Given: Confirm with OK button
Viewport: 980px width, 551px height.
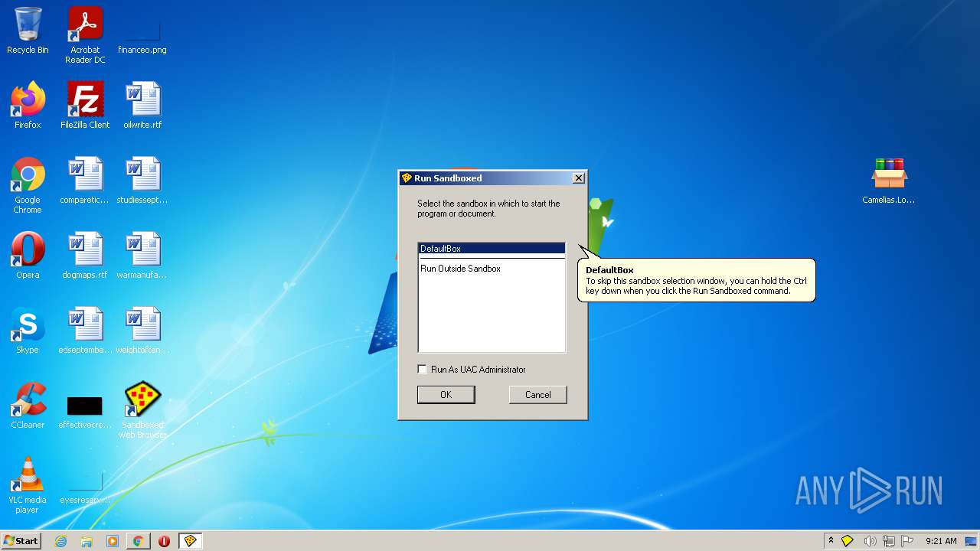Looking at the screenshot, I should [x=446, y=394].
